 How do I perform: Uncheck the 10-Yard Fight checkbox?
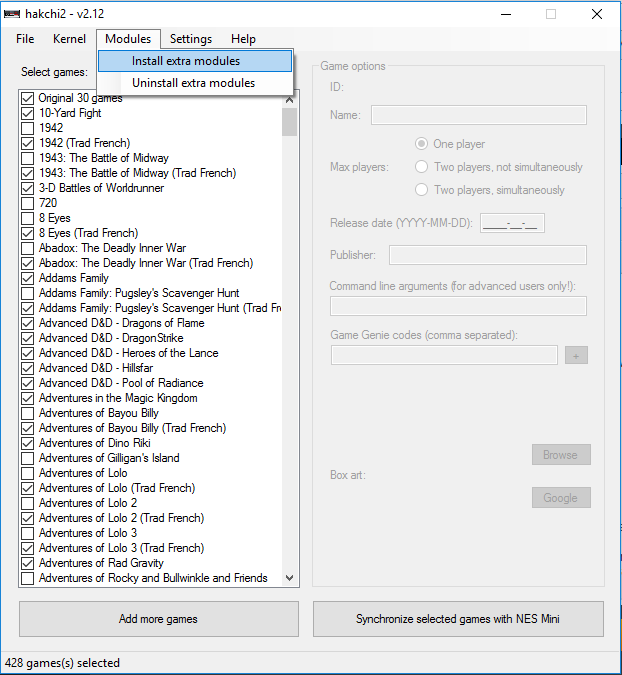[28, 113]
